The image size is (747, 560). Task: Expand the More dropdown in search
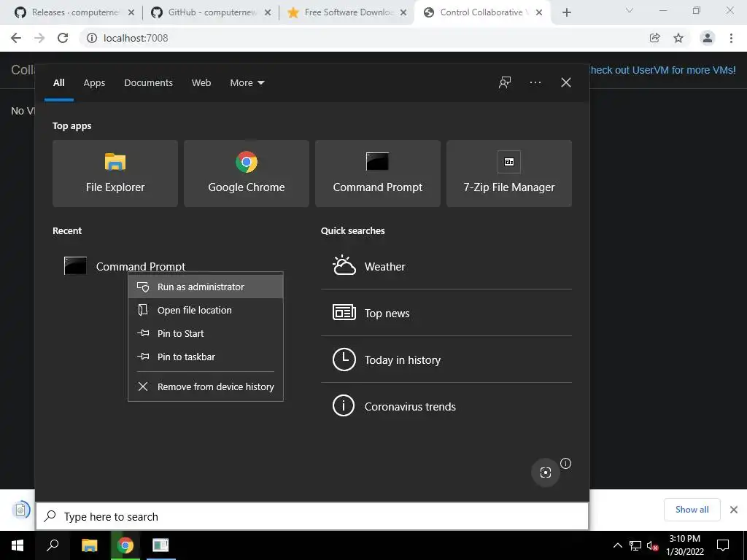[247, 83]
